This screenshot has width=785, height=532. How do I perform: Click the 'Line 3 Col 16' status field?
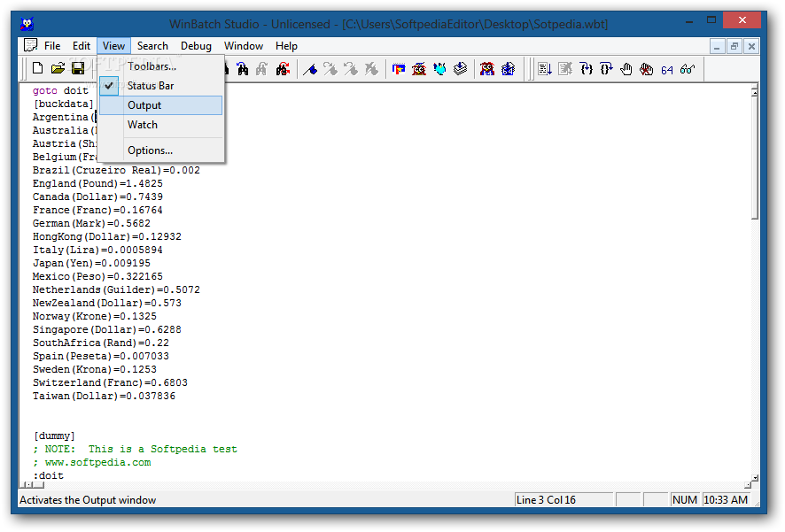pyautogui.click(x=563, y=499)
